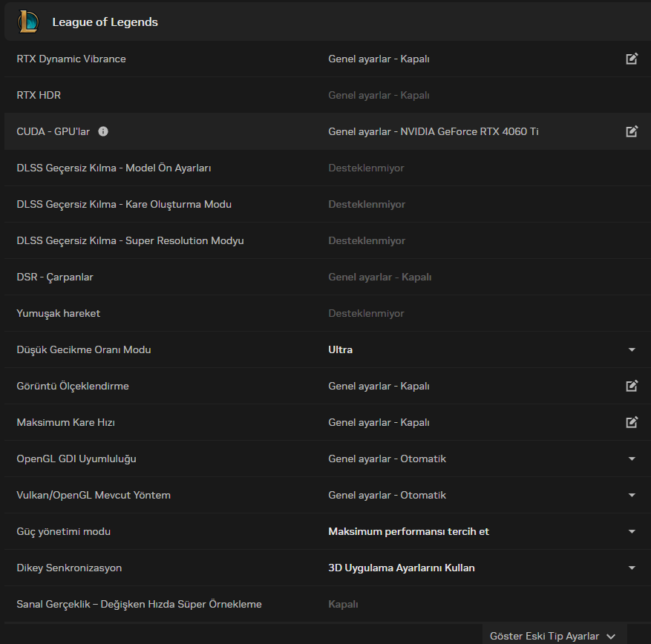
Task: Click the RTX HDR label
Action: [39, 95]
